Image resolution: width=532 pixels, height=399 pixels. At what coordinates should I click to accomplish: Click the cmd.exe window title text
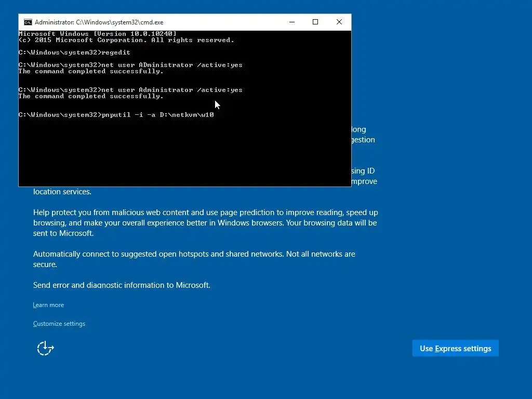pos(99,22)
